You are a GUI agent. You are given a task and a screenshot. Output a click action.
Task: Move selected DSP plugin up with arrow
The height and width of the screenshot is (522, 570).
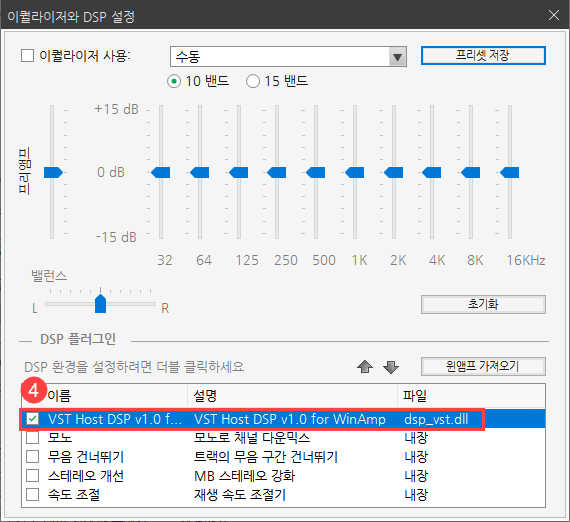[365, 367]
